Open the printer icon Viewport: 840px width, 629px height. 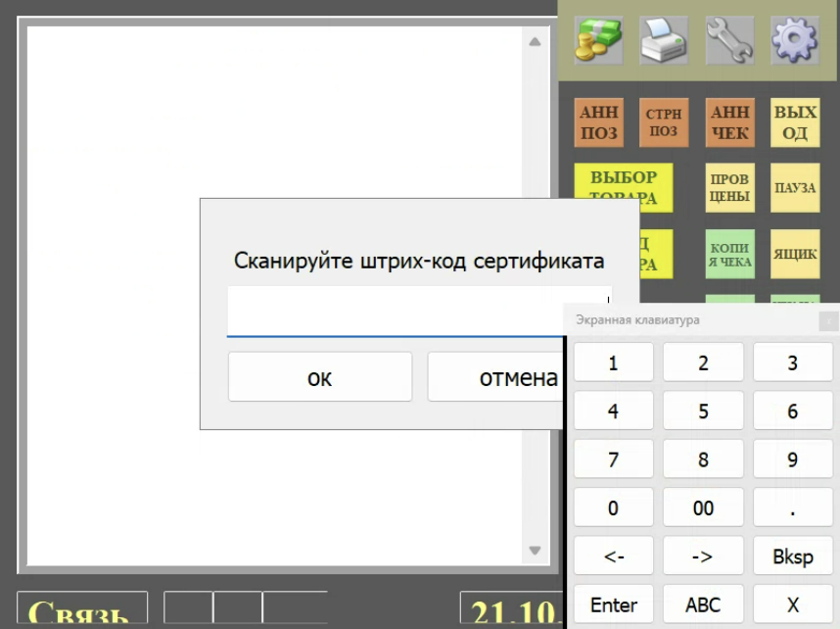663,41
